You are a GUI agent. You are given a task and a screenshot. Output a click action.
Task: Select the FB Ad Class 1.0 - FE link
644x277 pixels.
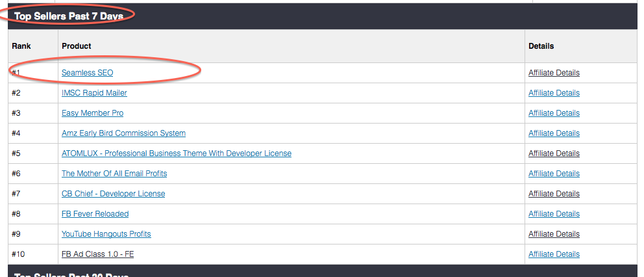tap(97, 254)
